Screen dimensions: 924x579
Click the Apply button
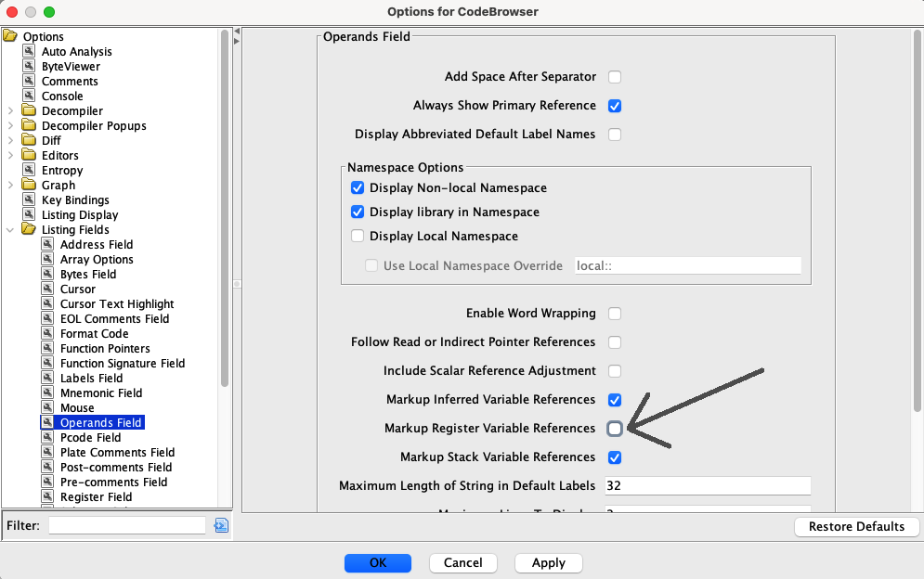click(548, 563)
